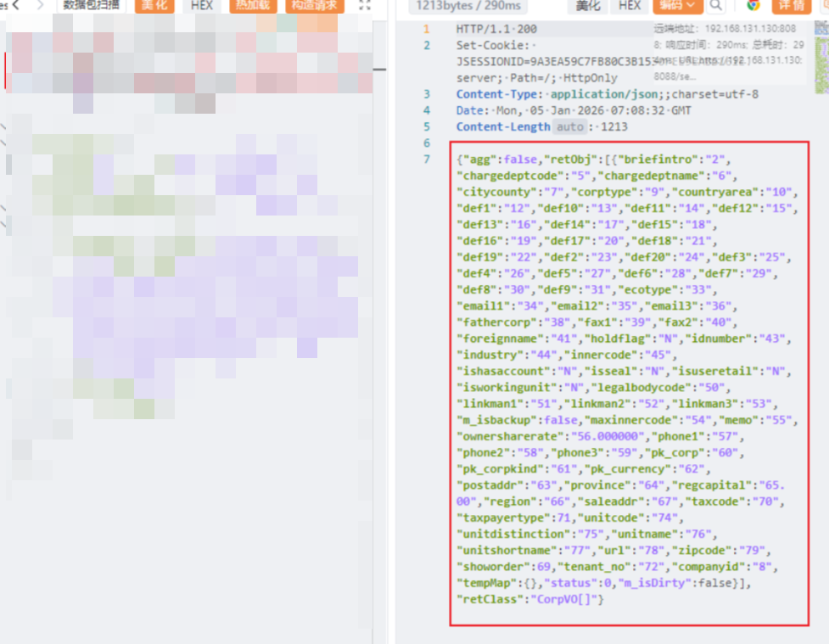Screen dimensions: 829x644
Task: Click line number 7 in response gutter
Action: tap(427, 159)
